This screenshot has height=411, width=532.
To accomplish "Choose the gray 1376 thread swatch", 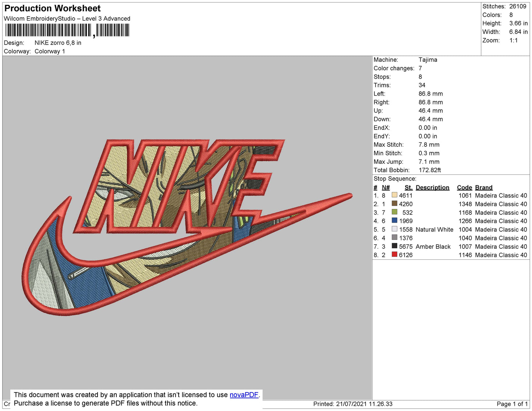I will point(394,237).
